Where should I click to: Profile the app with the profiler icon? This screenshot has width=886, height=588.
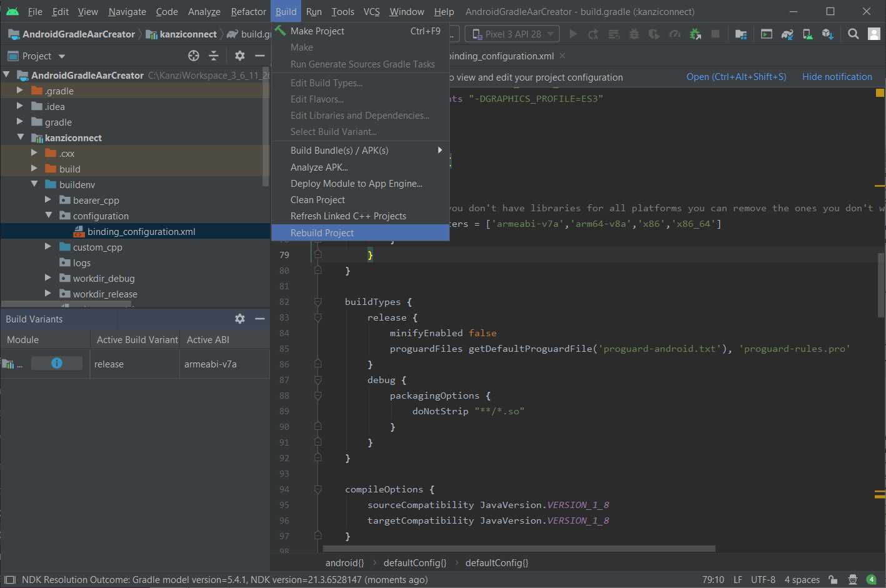[x=674, y=34]
